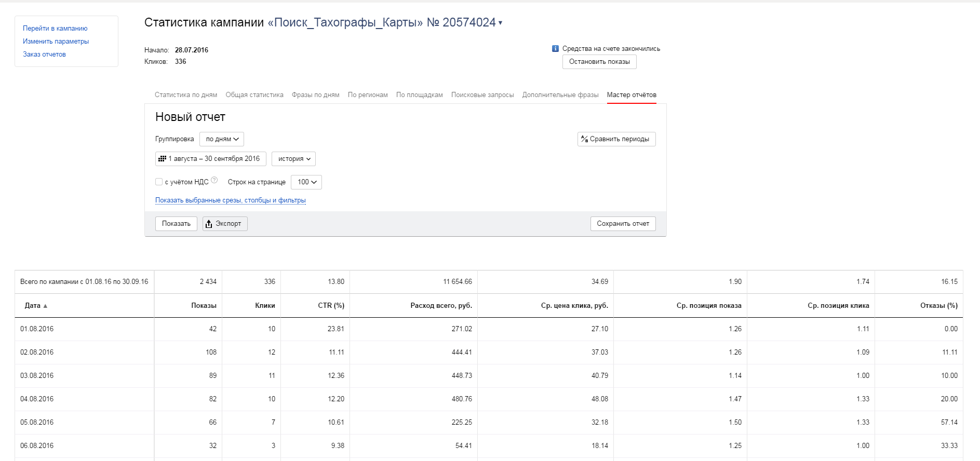The height and width of the screenshot is (461, 980).
Task: Click the total bounce rate 16.15
Action: point(949,282)
